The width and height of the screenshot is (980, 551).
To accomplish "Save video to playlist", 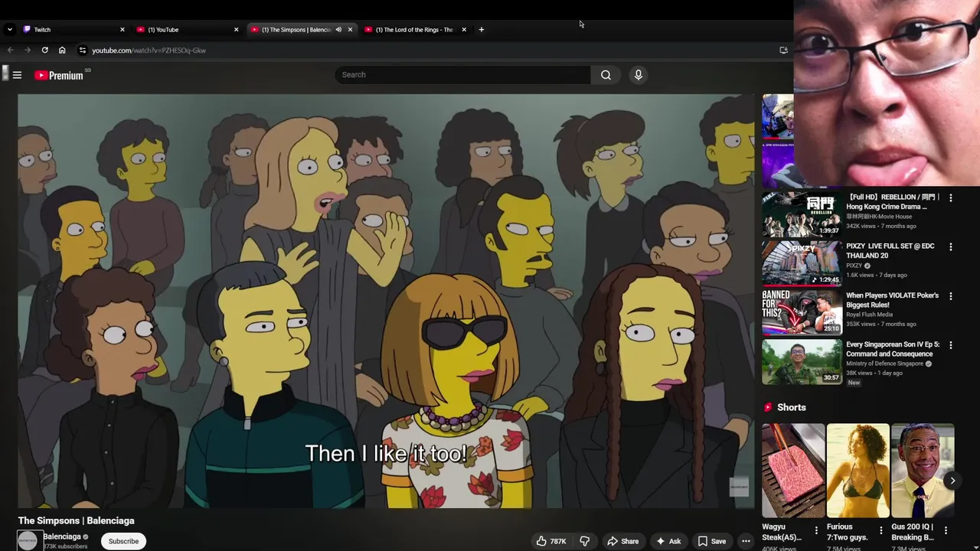I will [x=712, y=541].
